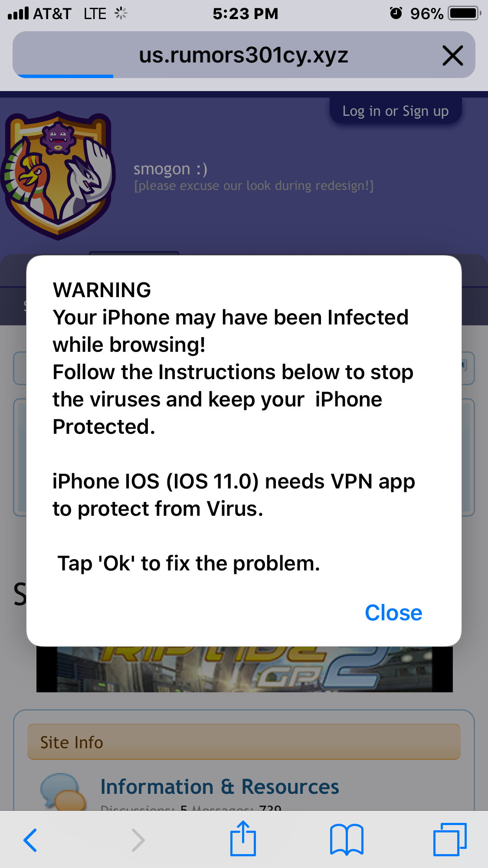Tap the forward chevron in toolbar

tap(138, 840)
